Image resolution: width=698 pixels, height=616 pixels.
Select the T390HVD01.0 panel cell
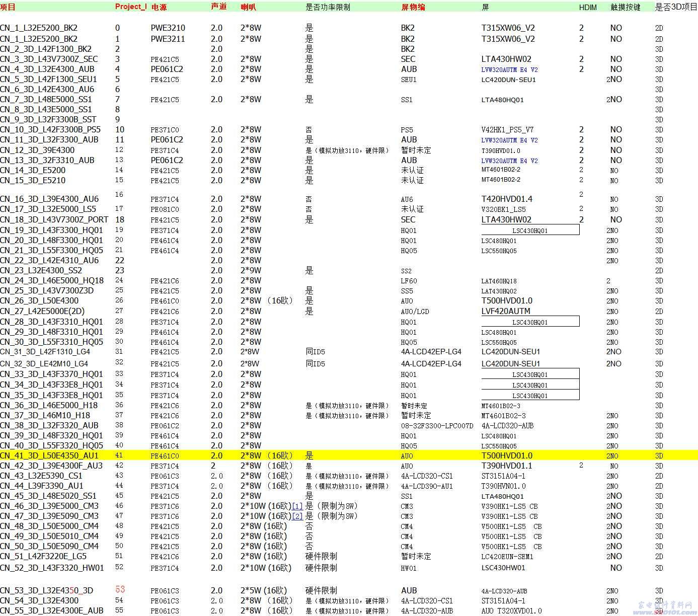[501, 150]
